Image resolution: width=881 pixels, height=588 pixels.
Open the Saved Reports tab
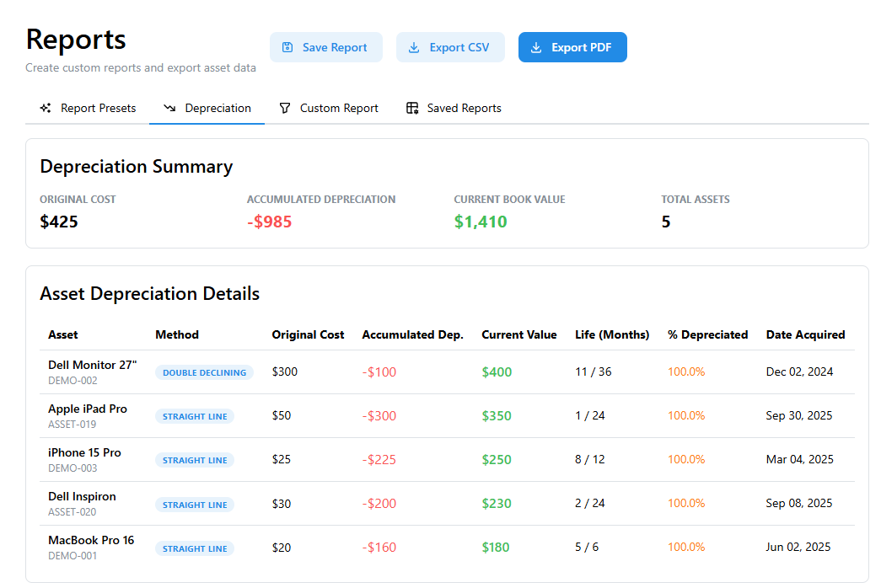[x=464, y=109]
